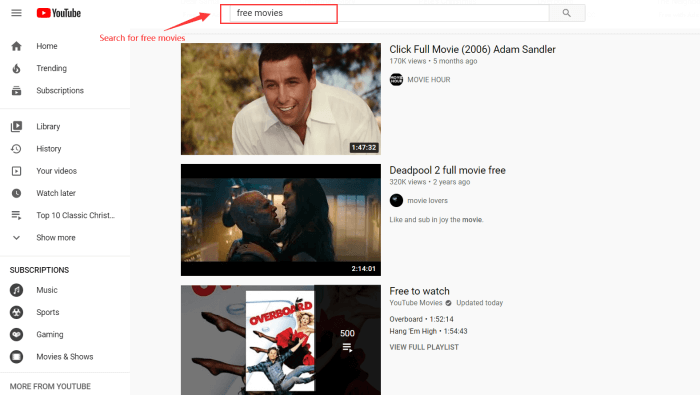Click Updated today text

[x=479, y=303]
